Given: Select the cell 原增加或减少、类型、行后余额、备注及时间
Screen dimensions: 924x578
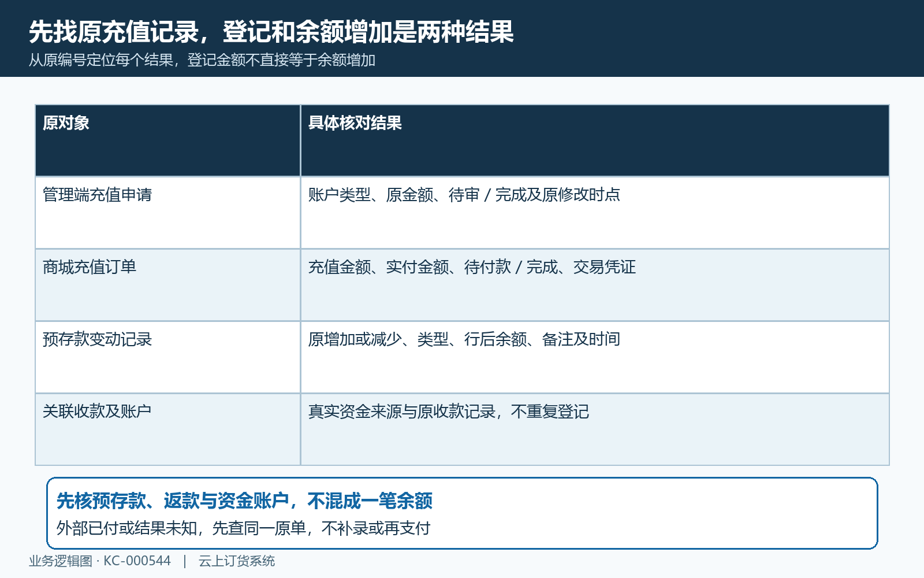Looking at the screenshot, I should (x=595, y=357).
